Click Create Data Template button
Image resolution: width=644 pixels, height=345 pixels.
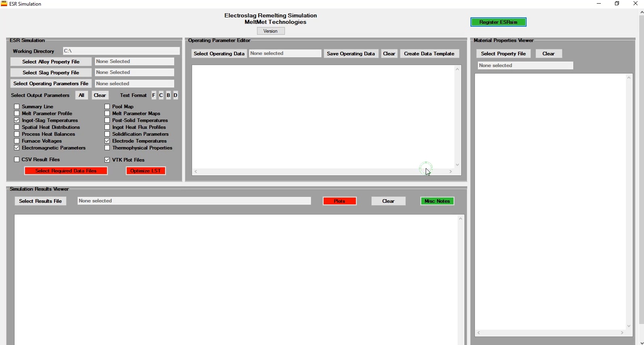point(429,54)
